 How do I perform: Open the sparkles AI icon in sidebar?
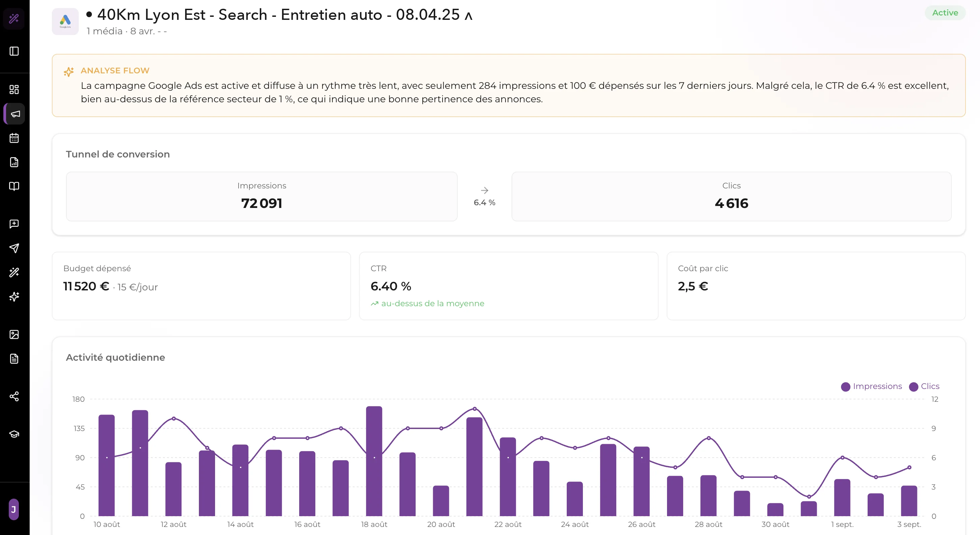point(14,296)
